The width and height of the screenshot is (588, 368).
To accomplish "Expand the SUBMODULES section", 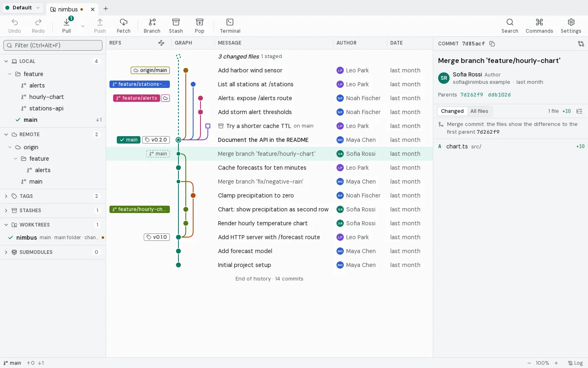I will click(x=6, y=252).
